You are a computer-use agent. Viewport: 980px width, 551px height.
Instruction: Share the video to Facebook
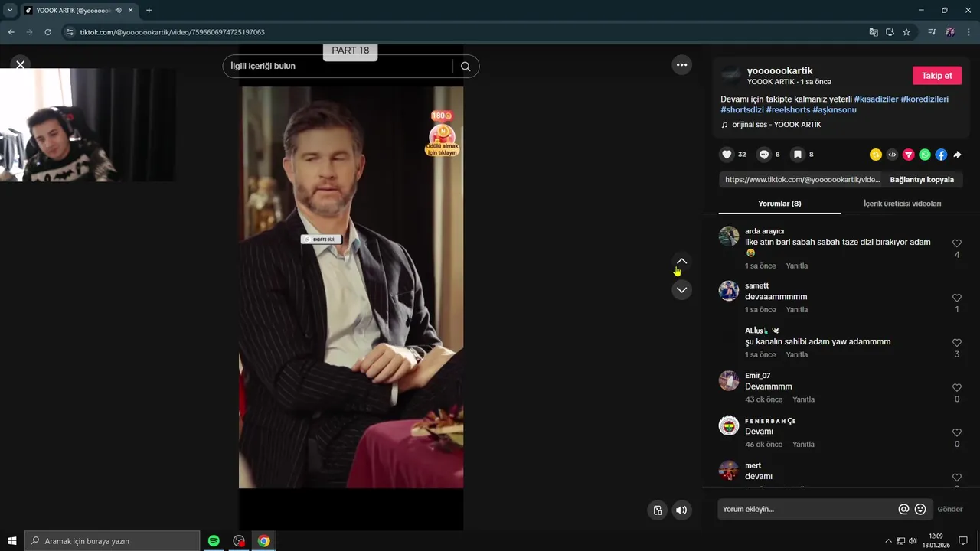click(941, 155)
